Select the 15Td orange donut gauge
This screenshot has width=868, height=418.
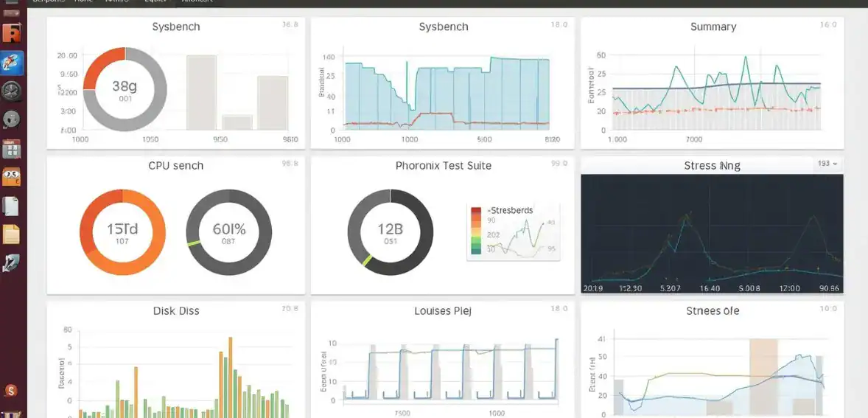click(x=122, y=232)
